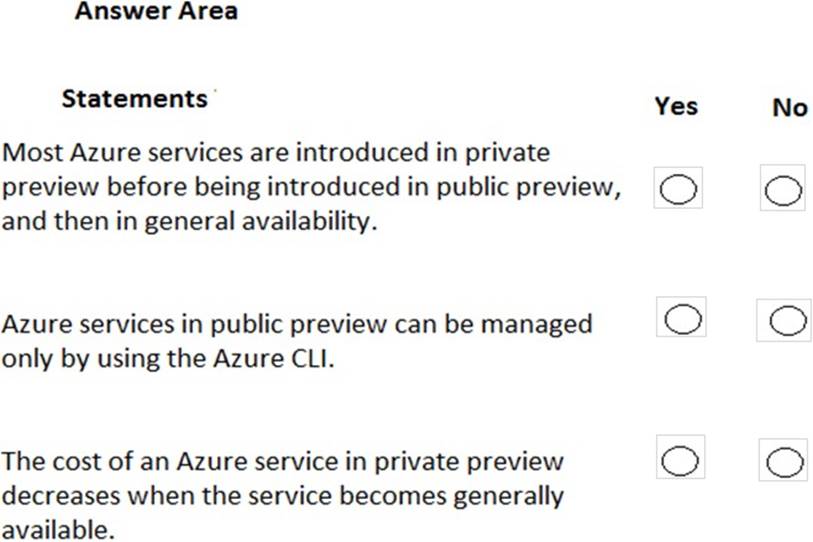
Task: Mark No for the cost decreases statement
Action: pyautogui.click(x=783, y=460)
